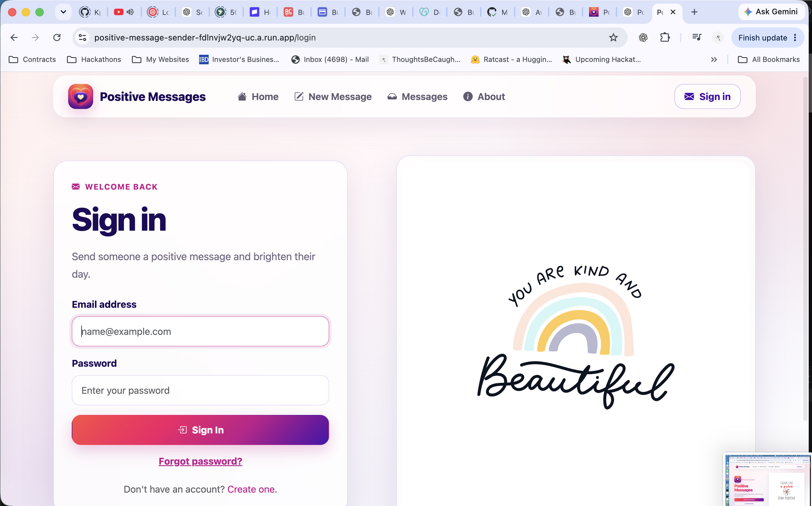812x506 pixels.
Task: Open the Inbox (4698) - Mail bookmark
Action: tap(330, 60)
